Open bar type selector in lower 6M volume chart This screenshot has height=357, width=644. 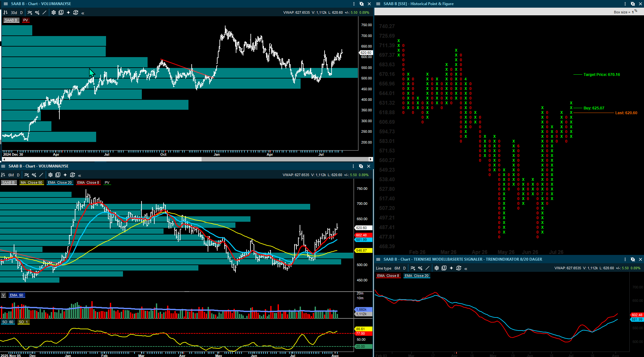tap(3, 175)
